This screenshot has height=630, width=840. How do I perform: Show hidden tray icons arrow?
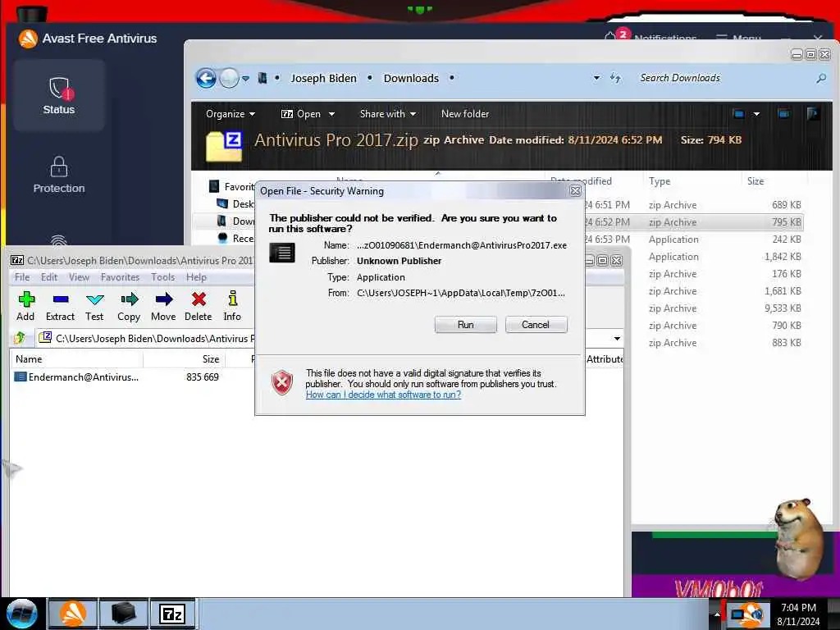coord(717,614)
